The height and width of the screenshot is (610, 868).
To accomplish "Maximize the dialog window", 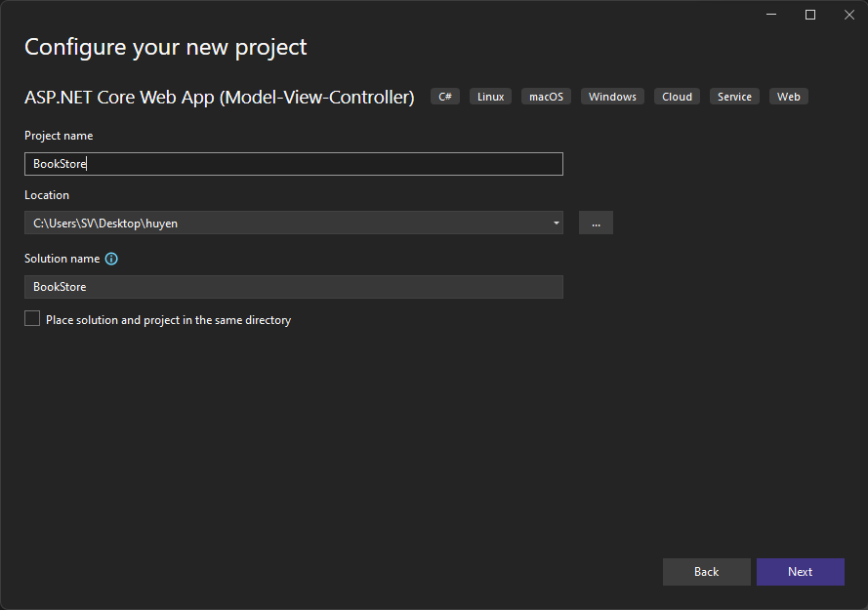I will (x=809, y=15).
